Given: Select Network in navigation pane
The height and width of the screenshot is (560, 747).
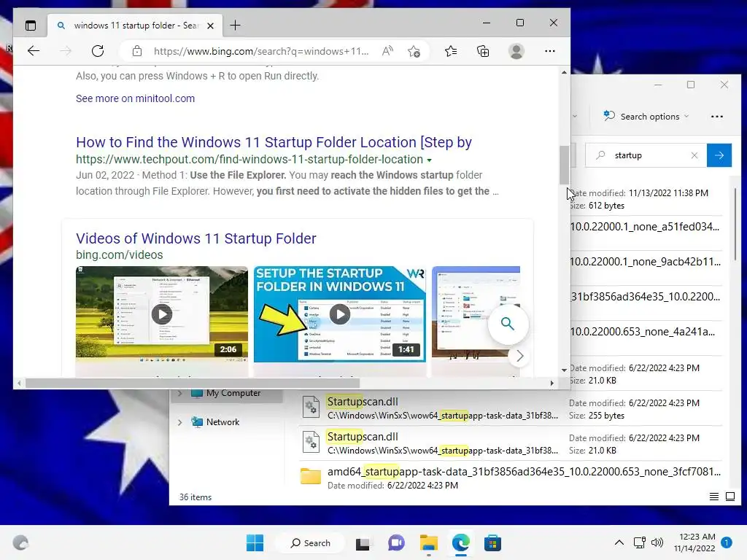Looking at the screenshot, I should click(222, 422).
